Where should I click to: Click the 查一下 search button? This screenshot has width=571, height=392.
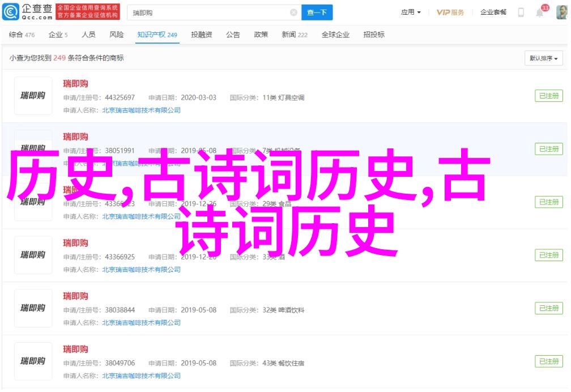tap(317, 12)
